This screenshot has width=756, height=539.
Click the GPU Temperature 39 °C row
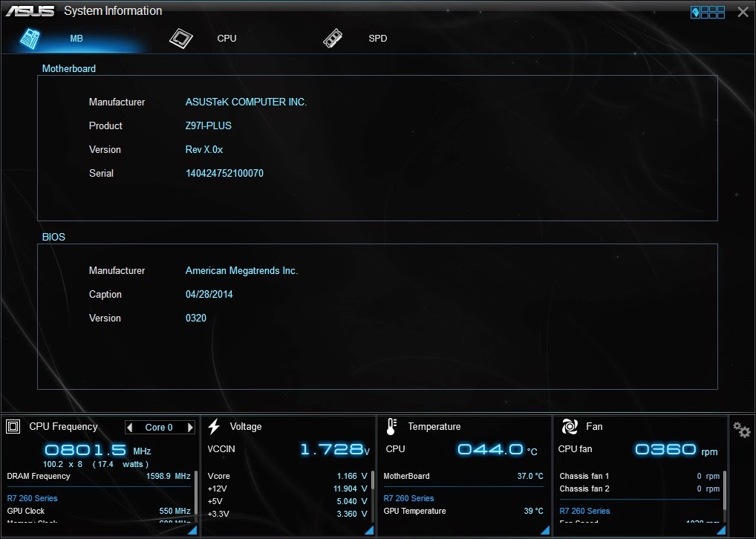click(463, 511)
